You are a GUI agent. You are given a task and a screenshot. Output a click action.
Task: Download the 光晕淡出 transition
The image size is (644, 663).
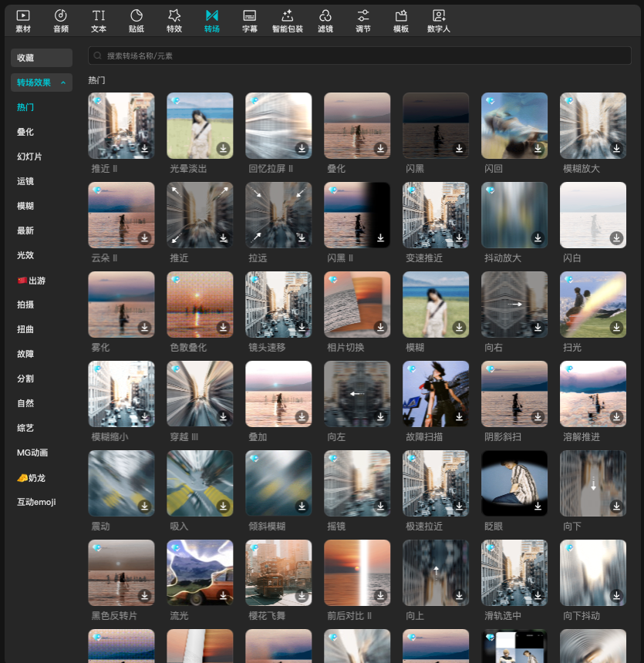tap(224, 149)
